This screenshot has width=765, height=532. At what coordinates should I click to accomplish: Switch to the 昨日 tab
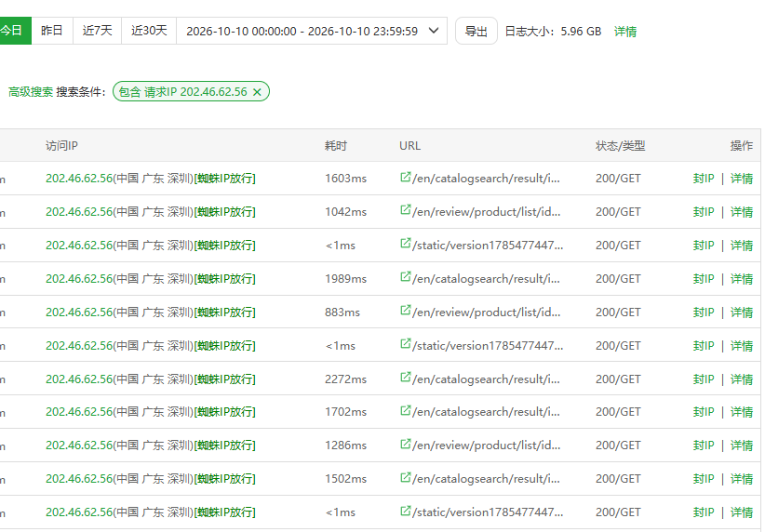pyautogui.click(x=52, y=31)
